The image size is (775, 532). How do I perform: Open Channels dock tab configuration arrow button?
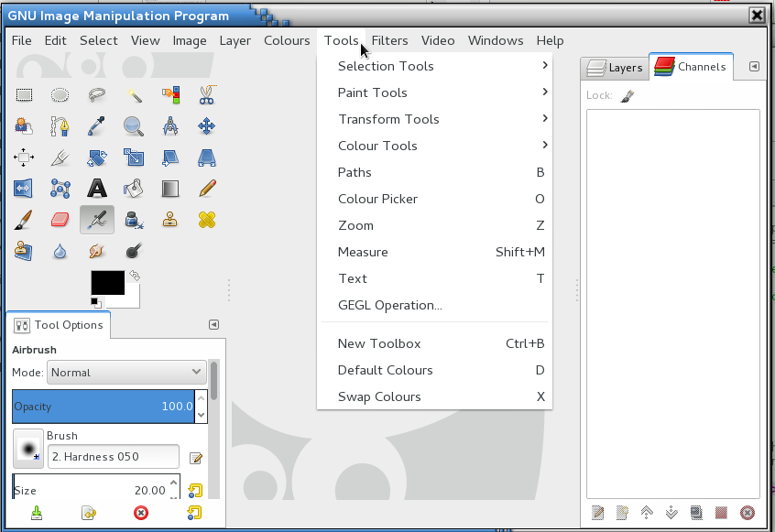754,66
